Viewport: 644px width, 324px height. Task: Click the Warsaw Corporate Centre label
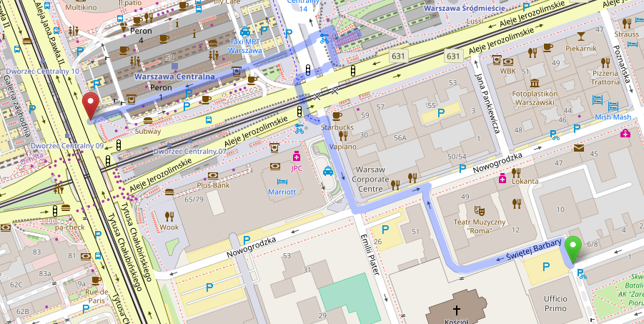pyautogui.click(x=370, y=180)
